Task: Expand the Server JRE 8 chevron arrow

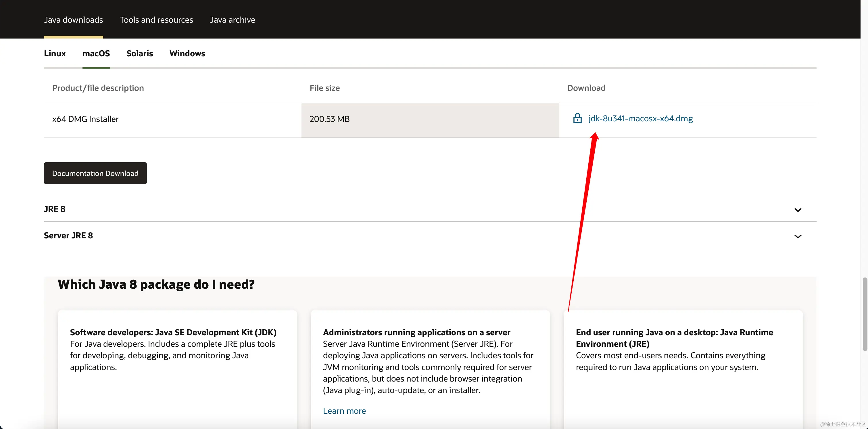Action: (x=798, y=236)
